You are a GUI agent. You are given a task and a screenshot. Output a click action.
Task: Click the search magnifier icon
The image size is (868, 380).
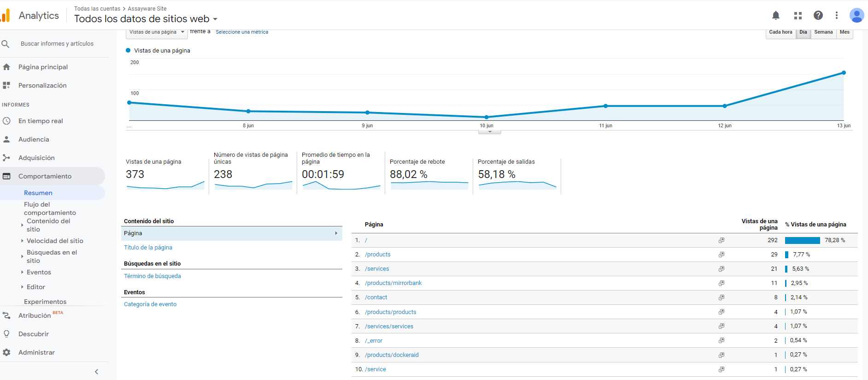click(x=6, y=44)
